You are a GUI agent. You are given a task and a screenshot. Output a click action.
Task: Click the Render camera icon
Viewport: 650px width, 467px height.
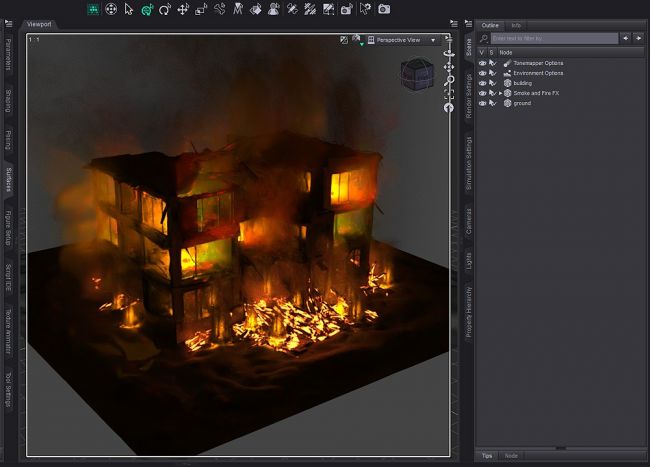(384, 9)
